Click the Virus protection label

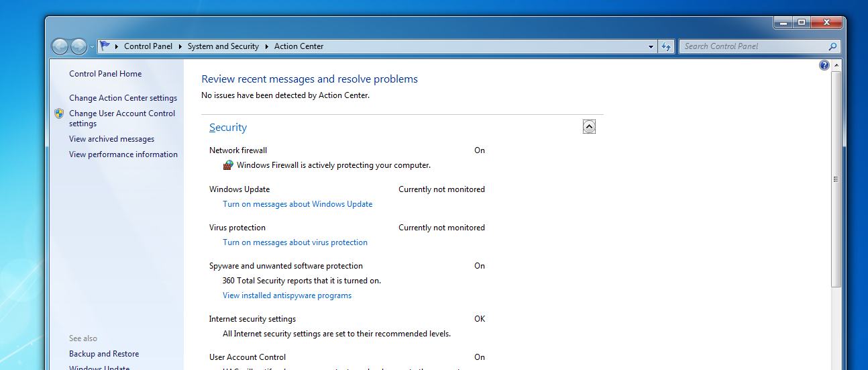point(237,228)
